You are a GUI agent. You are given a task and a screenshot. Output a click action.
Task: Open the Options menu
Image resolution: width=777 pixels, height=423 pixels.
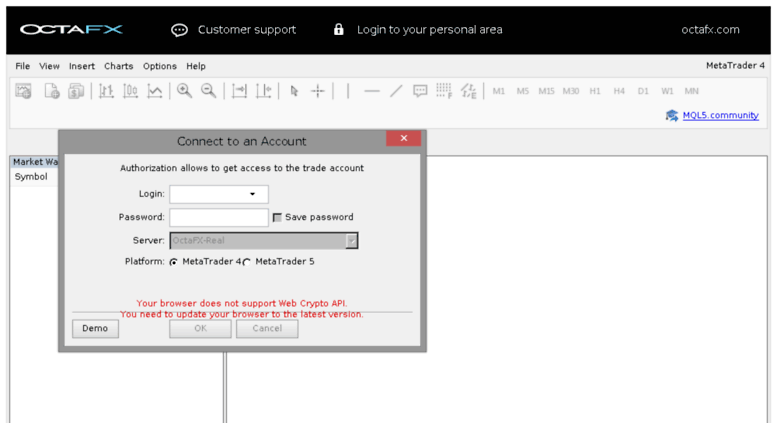tap(159, 66)
